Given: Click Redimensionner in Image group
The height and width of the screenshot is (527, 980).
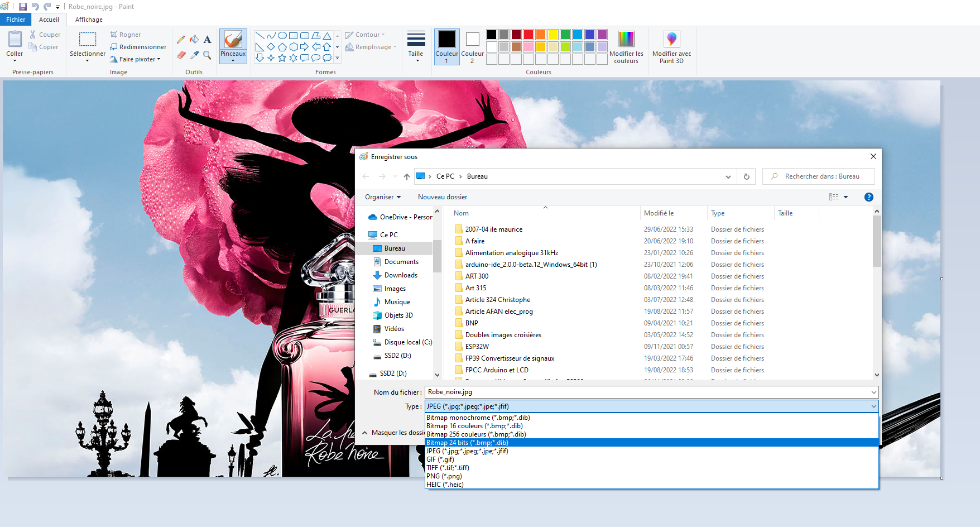Looking at the screenshot, I should (x=138, y=47).
